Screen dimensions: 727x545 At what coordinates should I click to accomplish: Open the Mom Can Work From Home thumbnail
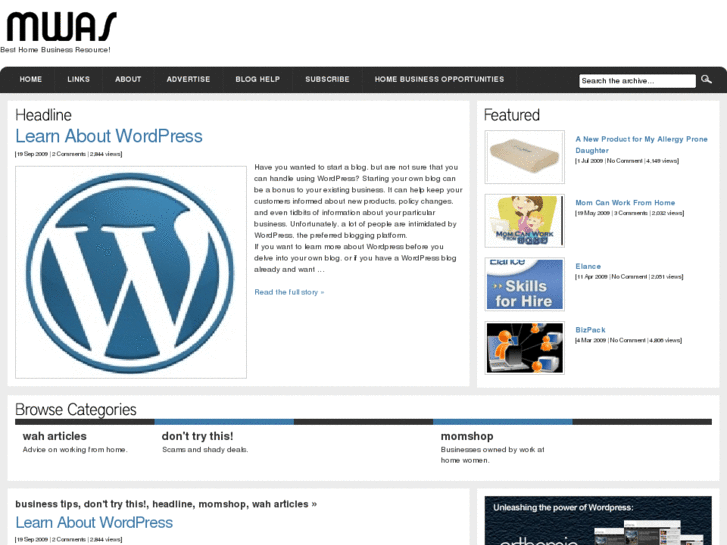(x=524, y=221)
